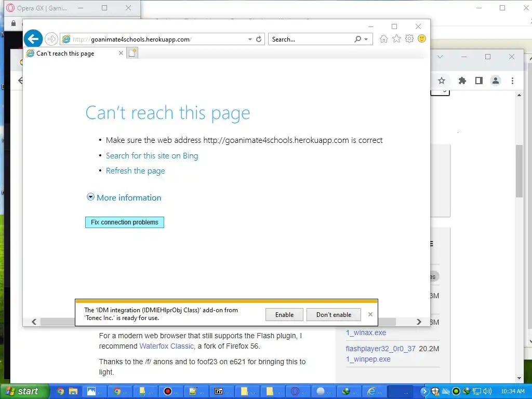Enable the IDM integration add-on
The image size is (532, 399).
click(x=284, y=314)
